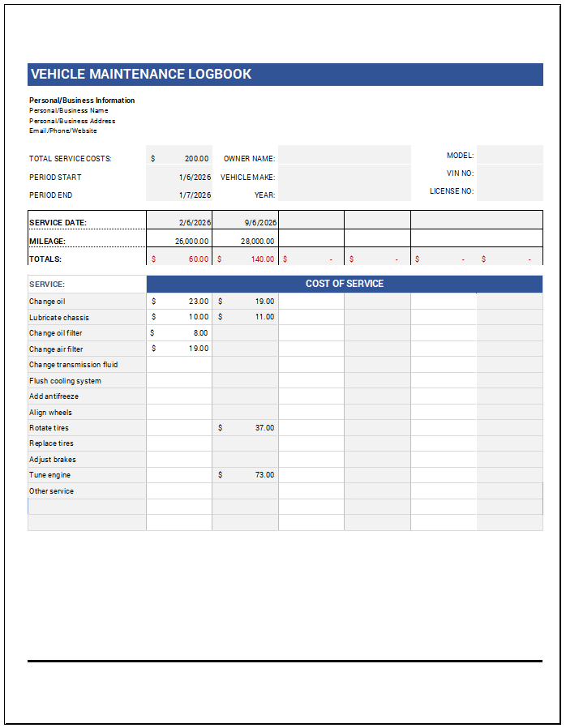Select the Adjust brakes label
The width and height of the screenshot is (566, 728).
point(53,460)
